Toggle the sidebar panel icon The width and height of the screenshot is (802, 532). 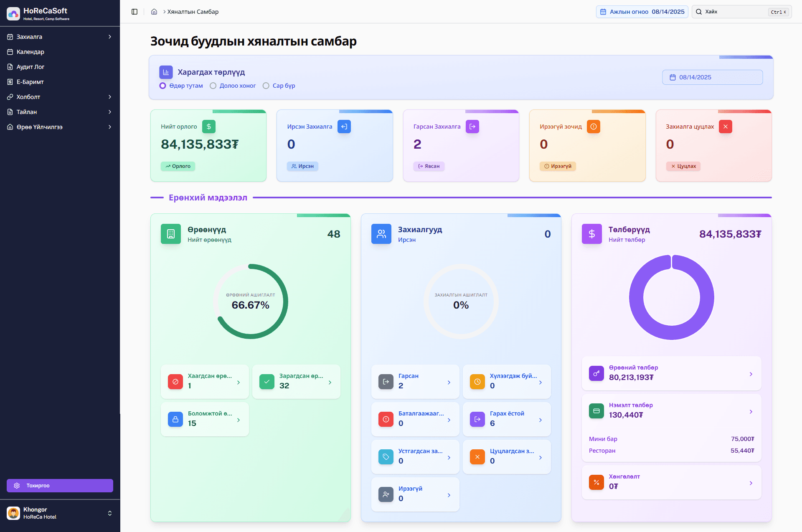135,12
